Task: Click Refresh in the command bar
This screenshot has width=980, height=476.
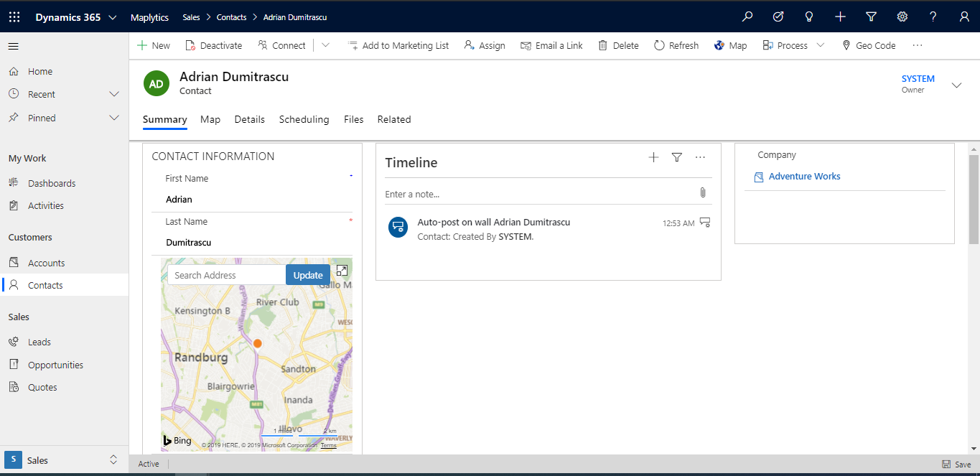Action: pos(676,45)
